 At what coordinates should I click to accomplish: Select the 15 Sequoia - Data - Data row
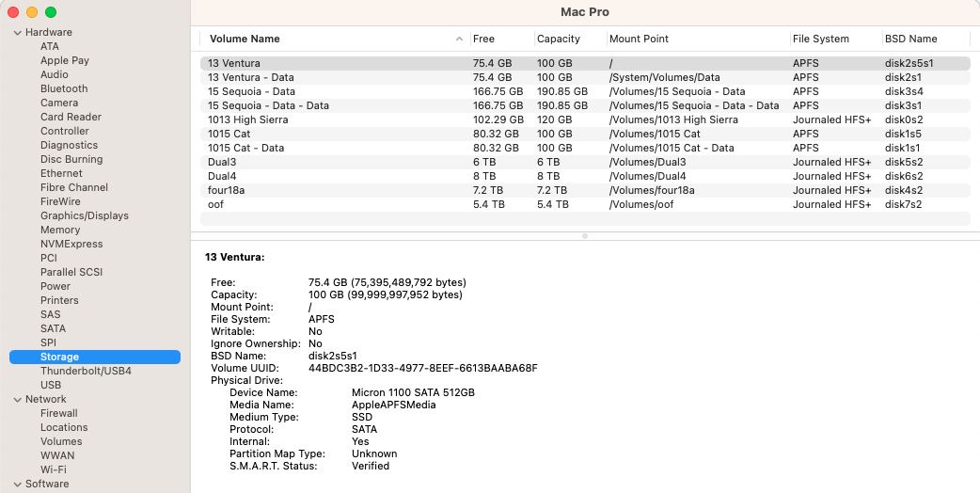(585, 105)
